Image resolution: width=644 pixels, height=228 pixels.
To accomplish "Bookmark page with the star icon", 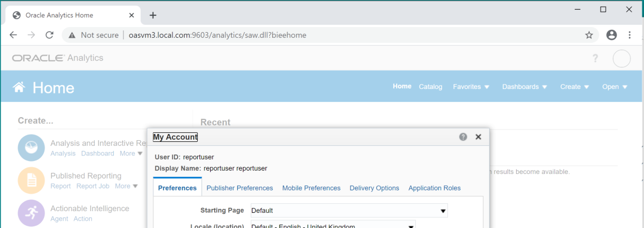I will click(x=589, y=35).
